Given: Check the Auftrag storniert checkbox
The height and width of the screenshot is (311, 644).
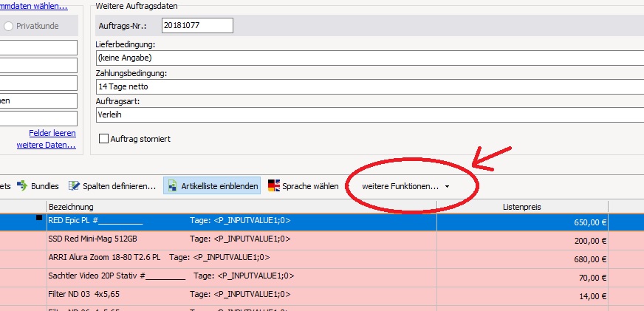Looking at the screenshot, I should pyautogui.click(x=103, y=139).
